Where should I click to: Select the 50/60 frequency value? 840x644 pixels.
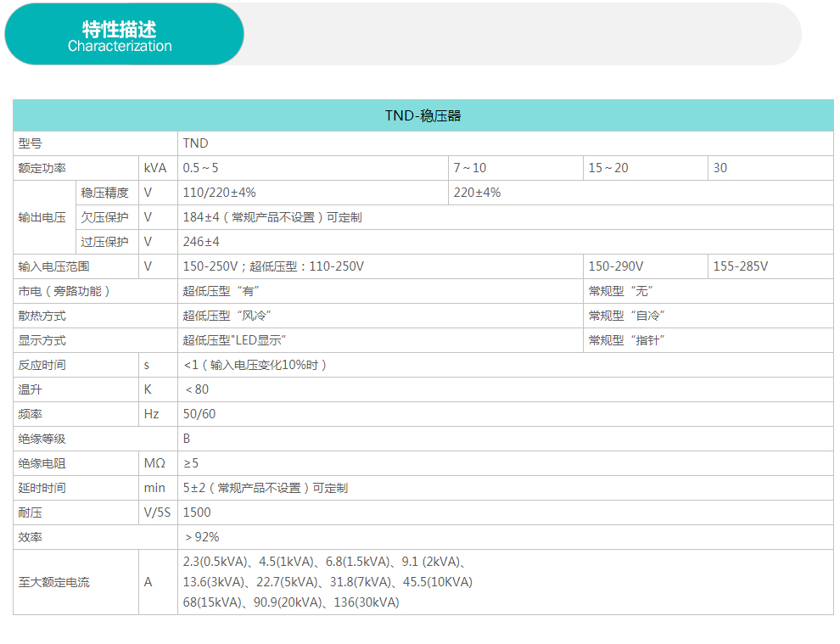click(x=199, y=414)
